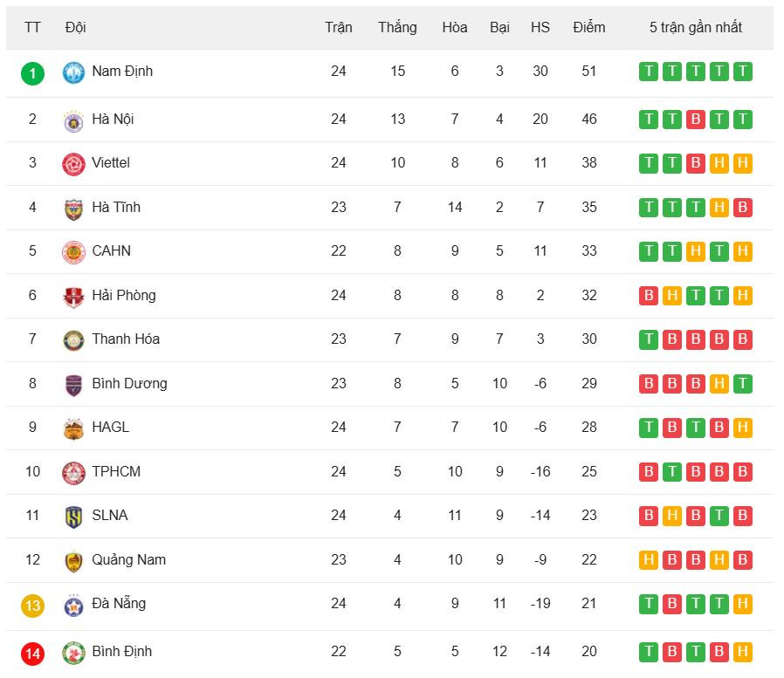Open the HAGL team name link
Viewport: 784px width, 678px height.
click(110, 427)
